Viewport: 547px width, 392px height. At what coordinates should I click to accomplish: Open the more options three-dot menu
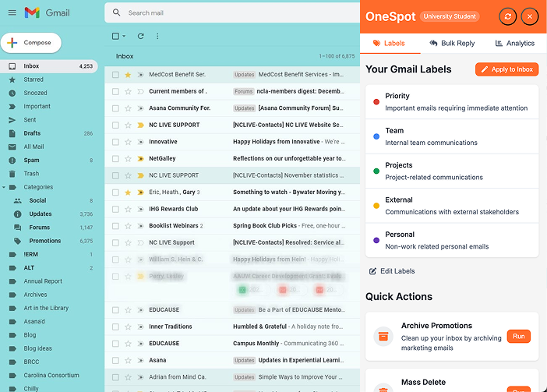pyautogui.click(x=157, y=36)
